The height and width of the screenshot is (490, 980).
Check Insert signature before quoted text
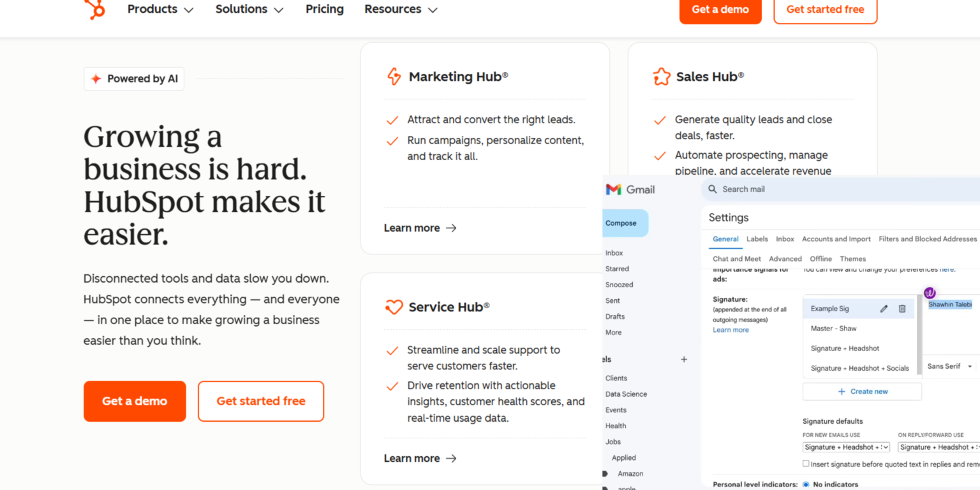806,464
